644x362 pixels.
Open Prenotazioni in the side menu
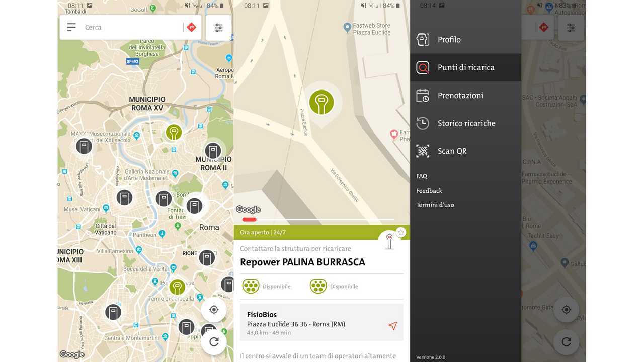point(465,95)
